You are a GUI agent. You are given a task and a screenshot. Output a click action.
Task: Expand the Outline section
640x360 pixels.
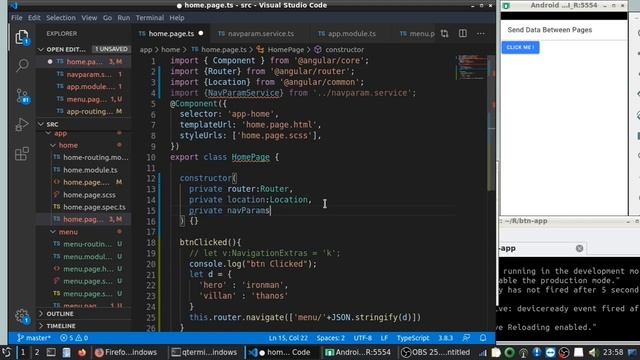84,314
